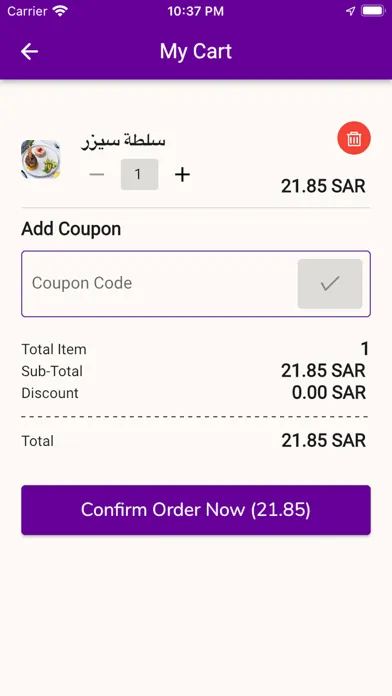Apply coupon using the checkmark button
Image resolution: width=392 pixels, height=696 pixels.
pos(330,284)
